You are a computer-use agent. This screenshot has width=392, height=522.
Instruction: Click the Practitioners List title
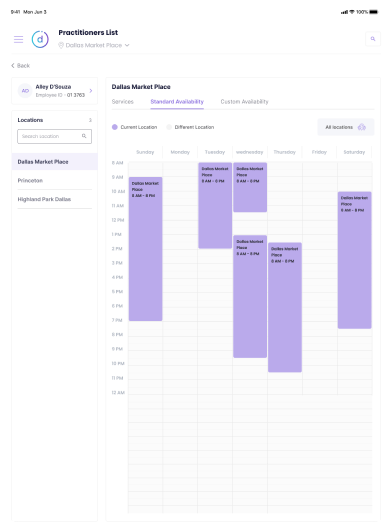point(88,33)
